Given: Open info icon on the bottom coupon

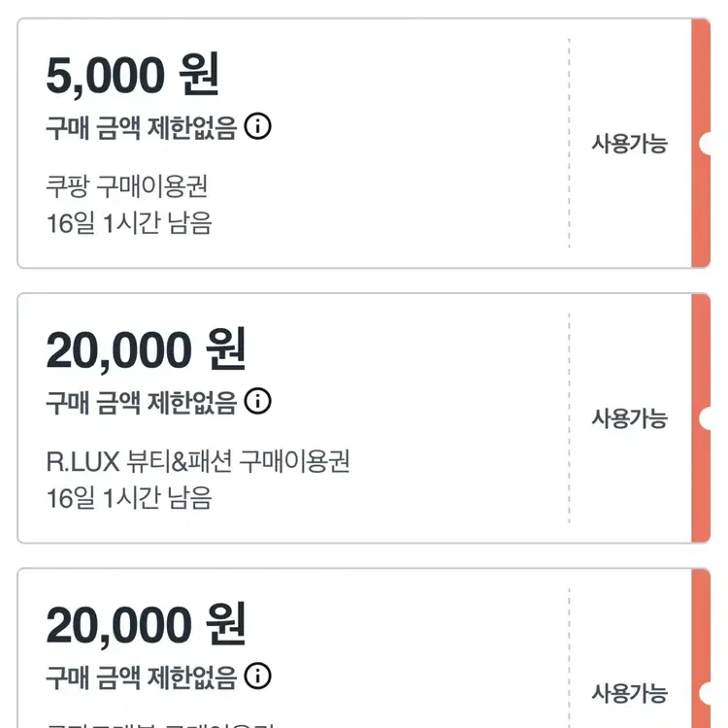Looking at the screenshot, I should 257,676.
